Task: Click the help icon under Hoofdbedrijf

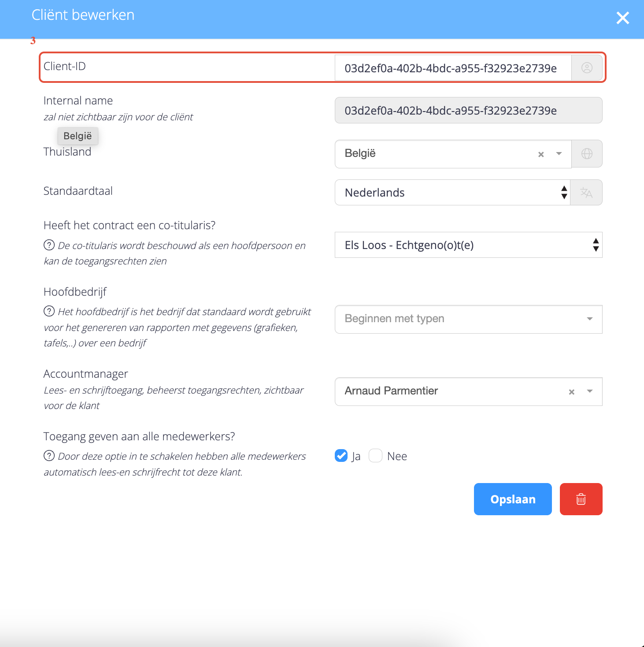Action: tap(49, 311)
